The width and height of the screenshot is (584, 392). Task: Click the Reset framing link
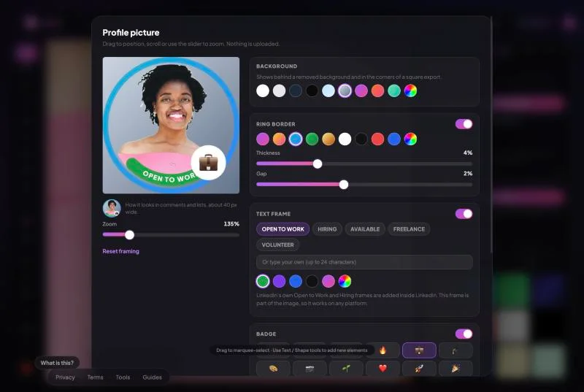tap(120, 251)
